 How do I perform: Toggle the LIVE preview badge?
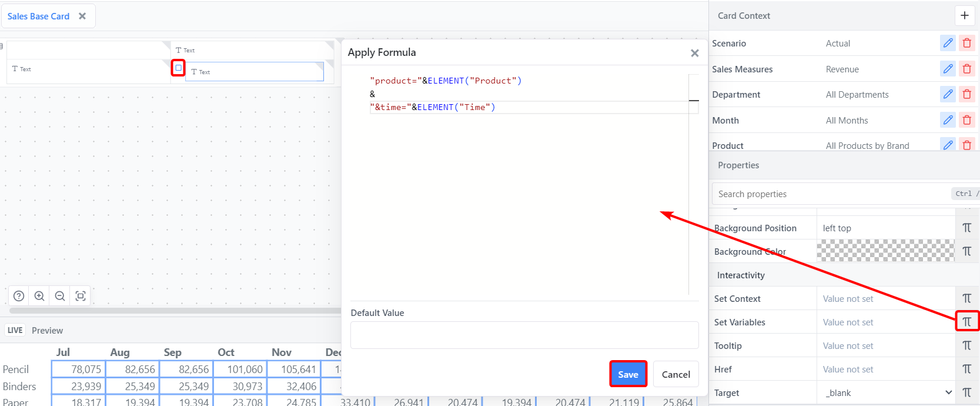[x=15, y=330]
